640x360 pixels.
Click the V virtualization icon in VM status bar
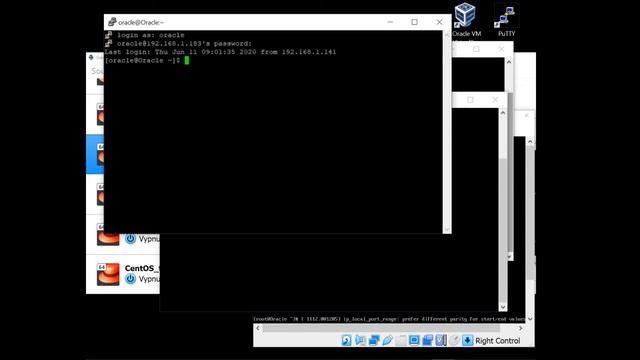[441, 340]
